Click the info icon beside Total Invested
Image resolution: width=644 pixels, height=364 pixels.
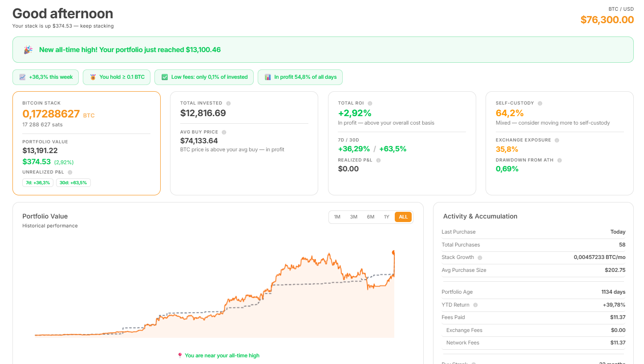228,103
